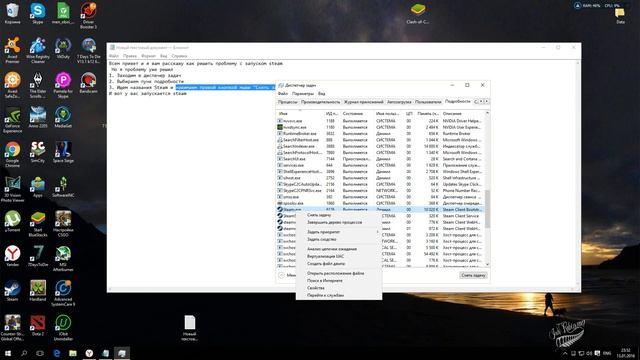Open the Параметры menu in Task Manager

303,94
